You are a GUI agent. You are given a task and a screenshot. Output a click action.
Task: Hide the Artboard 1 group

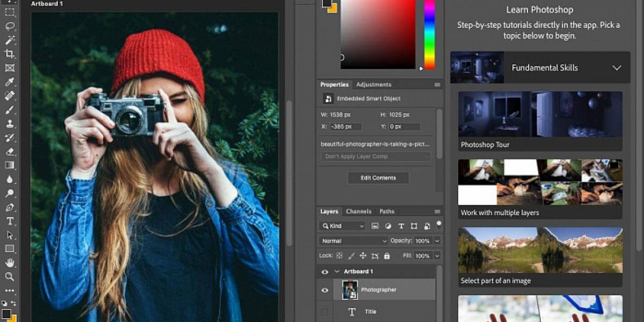click(325, 272)
